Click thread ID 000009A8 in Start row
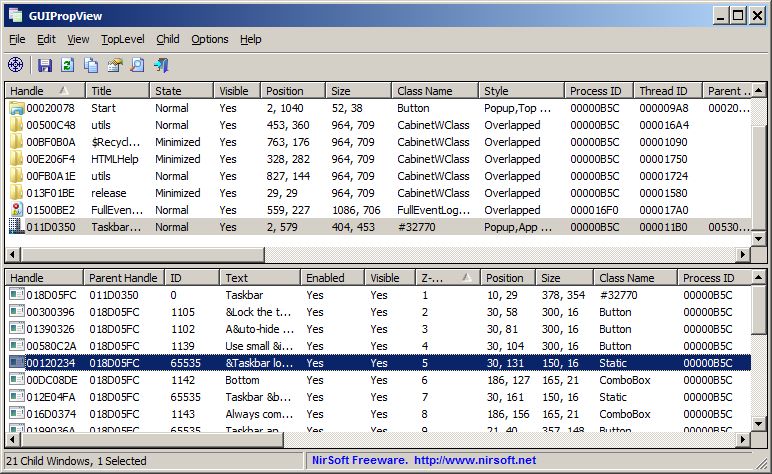The height and width of the screenshot is (474, 772). click(x=664, y=108)
